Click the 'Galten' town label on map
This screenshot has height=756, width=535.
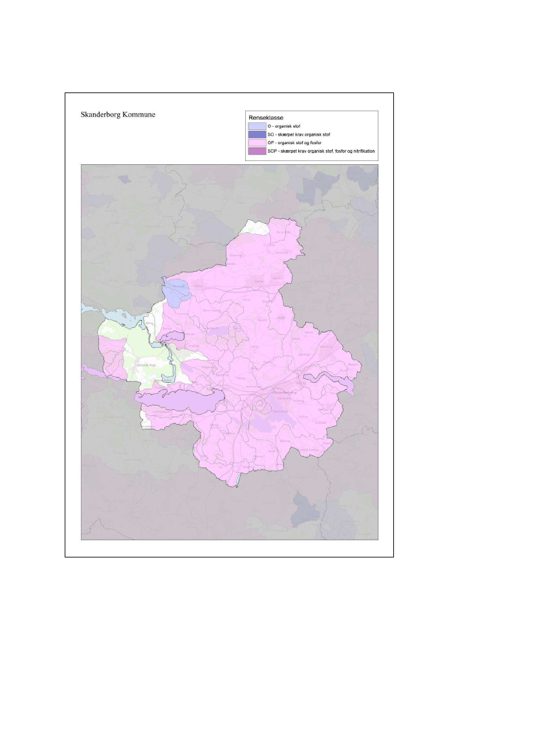[x=259, y=281]
